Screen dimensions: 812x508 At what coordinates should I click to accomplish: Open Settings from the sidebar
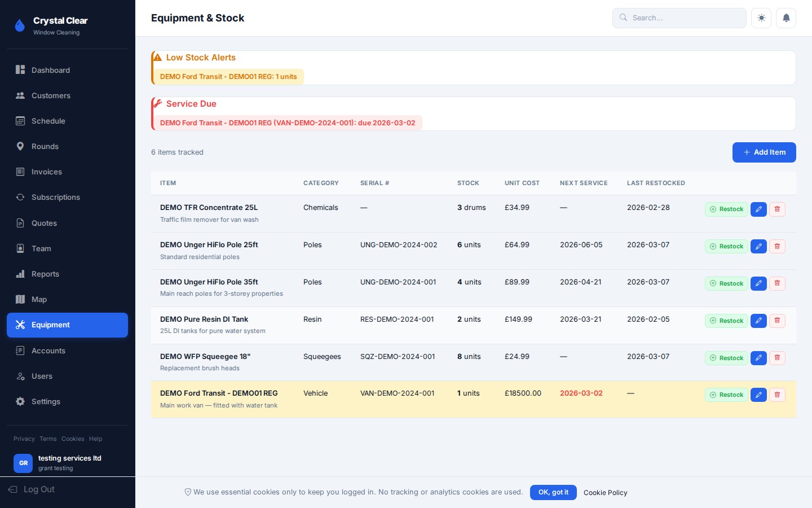tap(20, 401)
